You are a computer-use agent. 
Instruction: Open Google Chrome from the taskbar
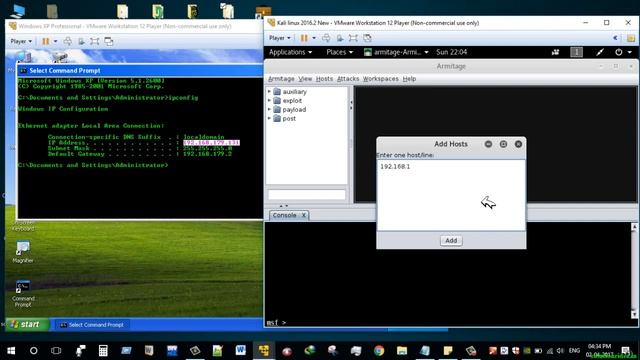tap(379, 351)
